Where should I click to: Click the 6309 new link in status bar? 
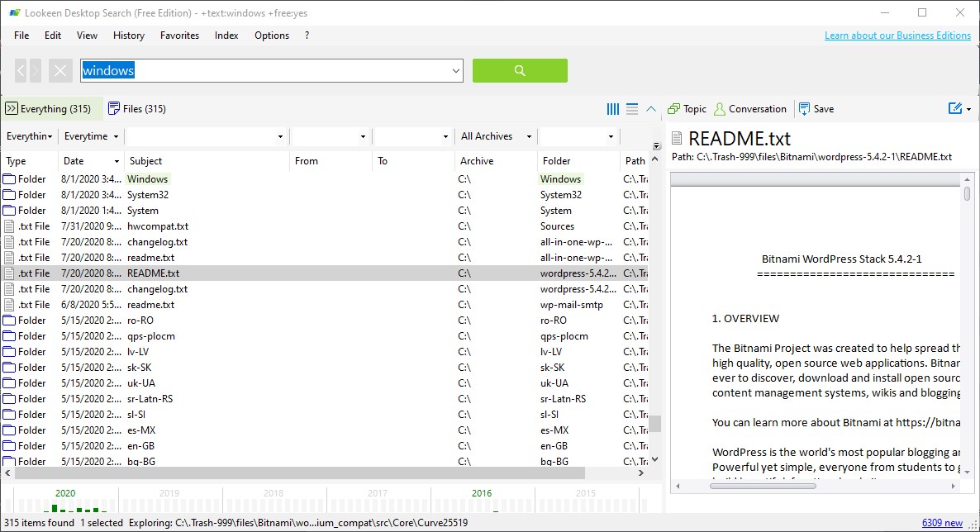tap(942, 523)
